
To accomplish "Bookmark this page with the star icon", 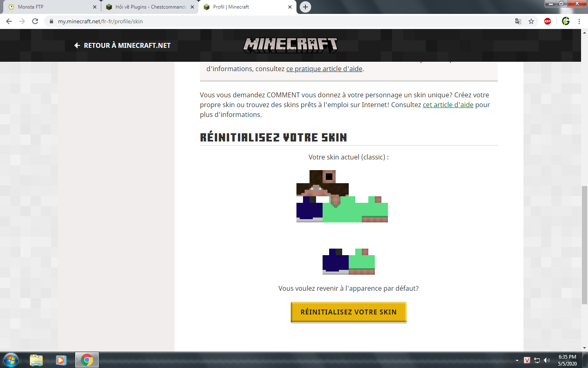I will pyautogui.click(x=531, y=21).
